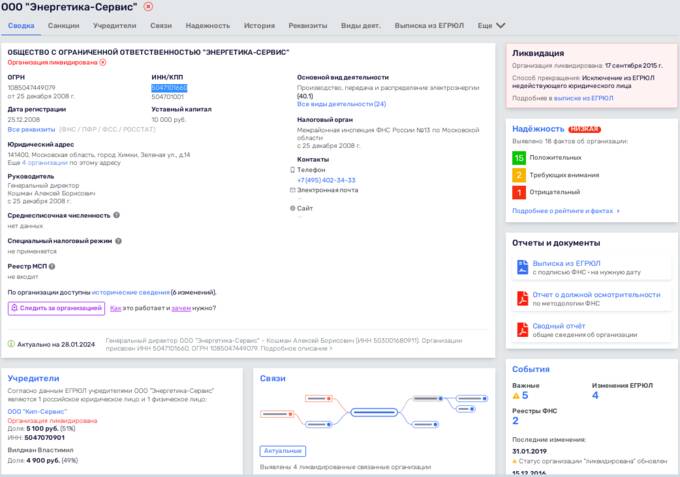Open 'Отчет о должной осмотрительности' link
Viewport: 680px width, 477px height.
point(596,294)
